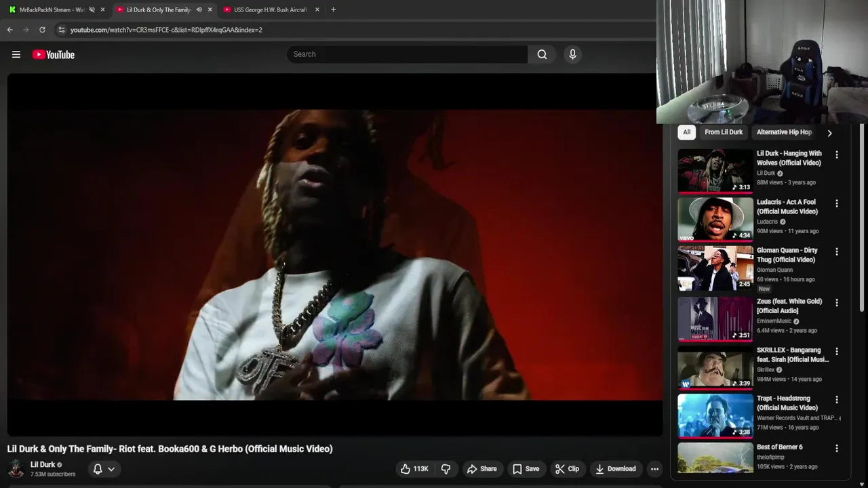
Task: Open the YouTube hamburger guide menu
Action: click(16, 54)
